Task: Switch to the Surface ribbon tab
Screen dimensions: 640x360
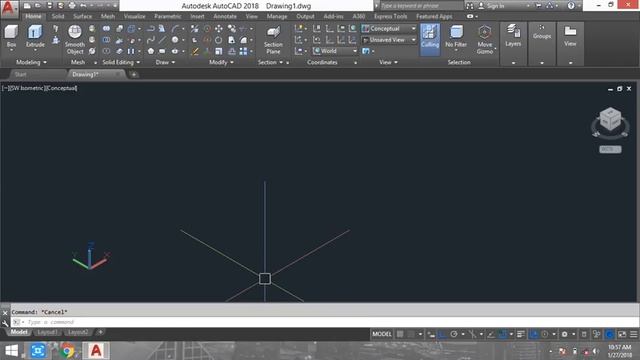Action: [x=82, y=16]
